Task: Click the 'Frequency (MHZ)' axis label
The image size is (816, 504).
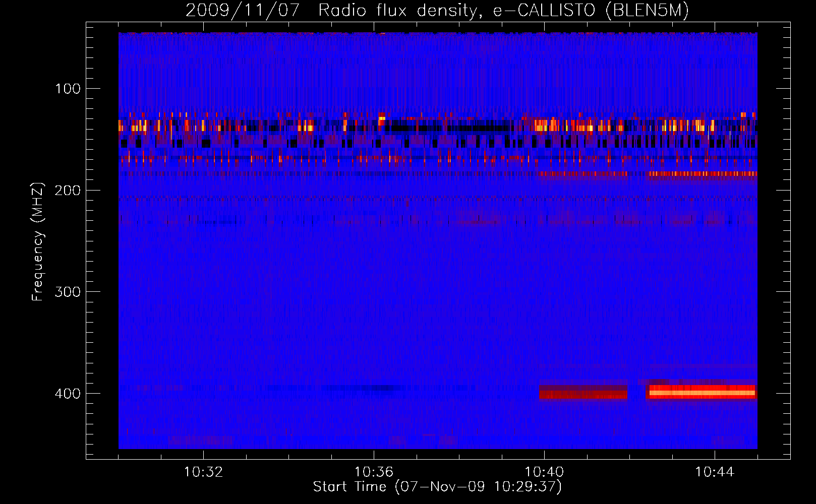Action: (38, 242)
